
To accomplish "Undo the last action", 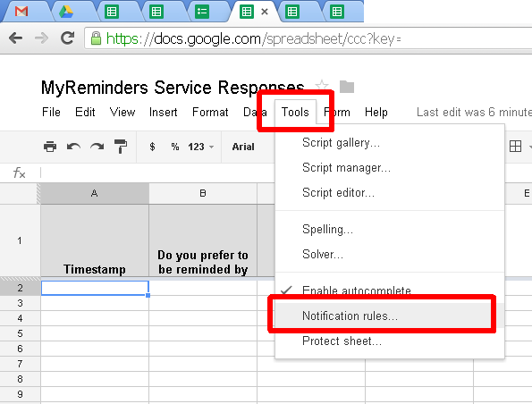I will [73, 147].
